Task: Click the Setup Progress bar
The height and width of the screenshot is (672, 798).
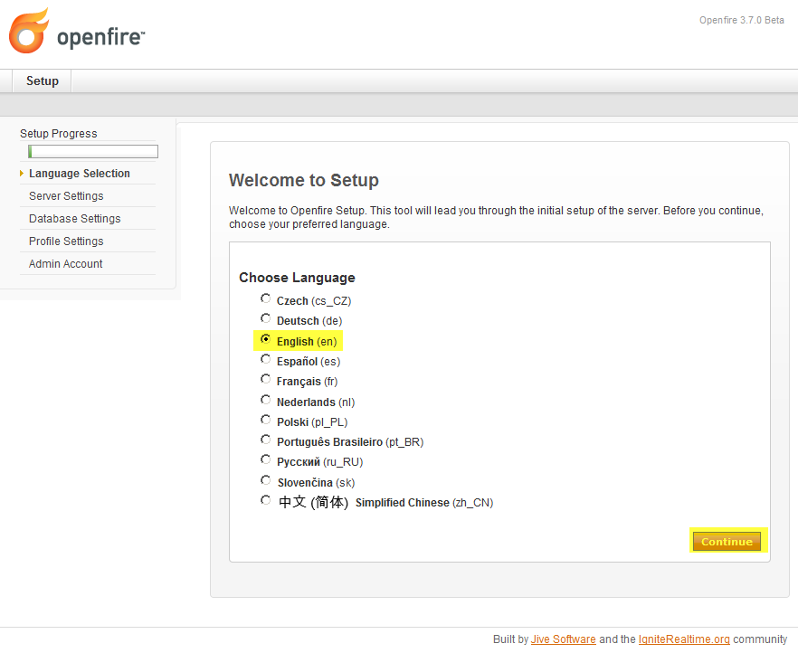Action: (93, 152)
